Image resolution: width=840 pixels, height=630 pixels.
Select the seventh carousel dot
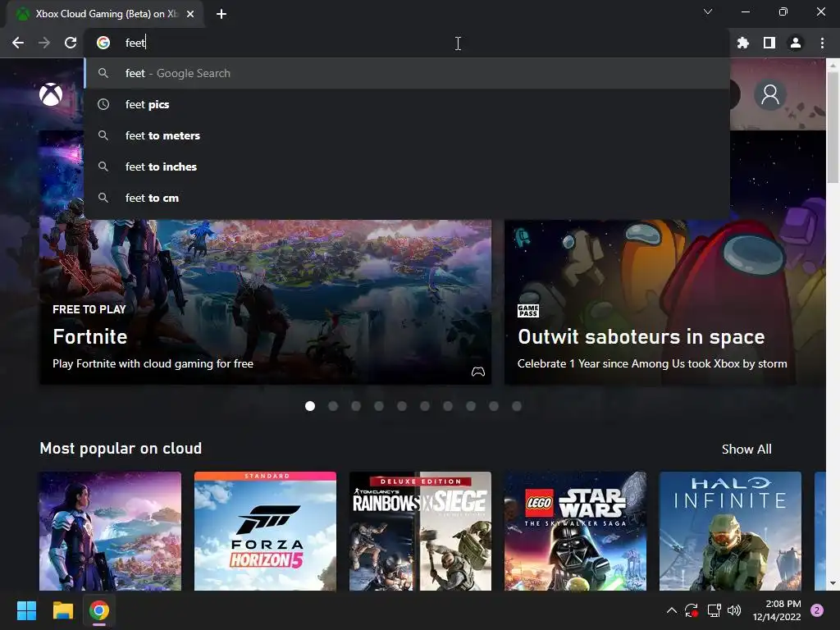(448, 406)
